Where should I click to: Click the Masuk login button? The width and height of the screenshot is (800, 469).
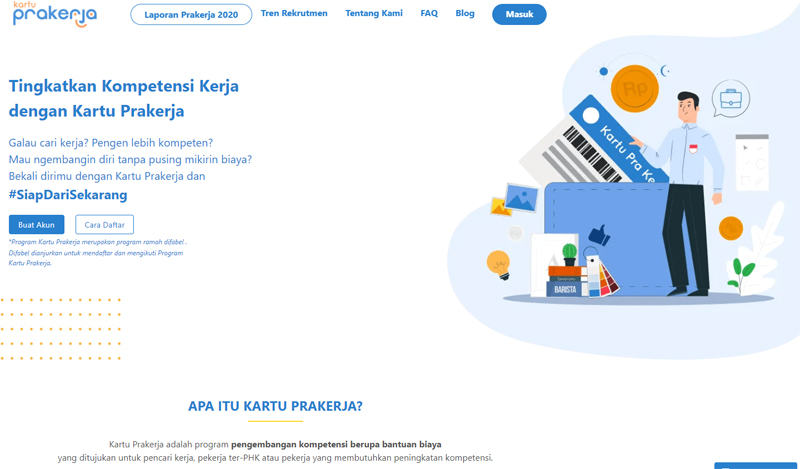click(519, 14)
